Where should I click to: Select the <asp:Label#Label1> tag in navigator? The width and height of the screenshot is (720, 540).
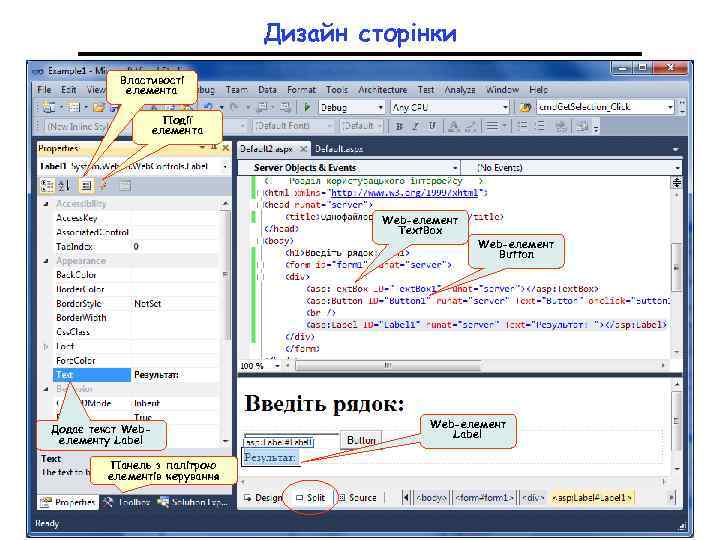592,498
